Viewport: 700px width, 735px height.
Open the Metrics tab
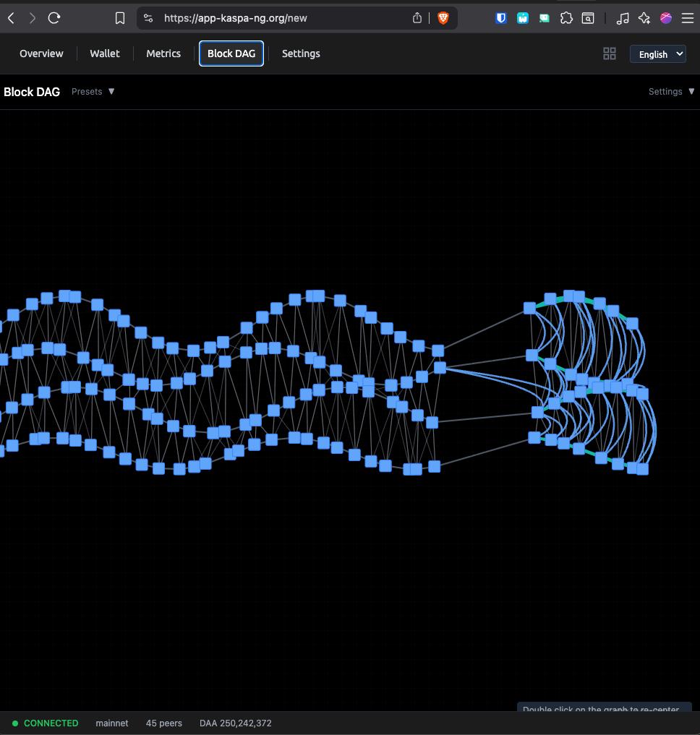pos(163,53)
